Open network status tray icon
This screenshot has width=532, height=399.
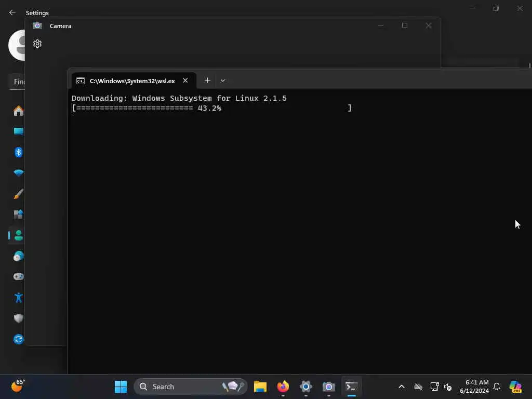[434, 387]
